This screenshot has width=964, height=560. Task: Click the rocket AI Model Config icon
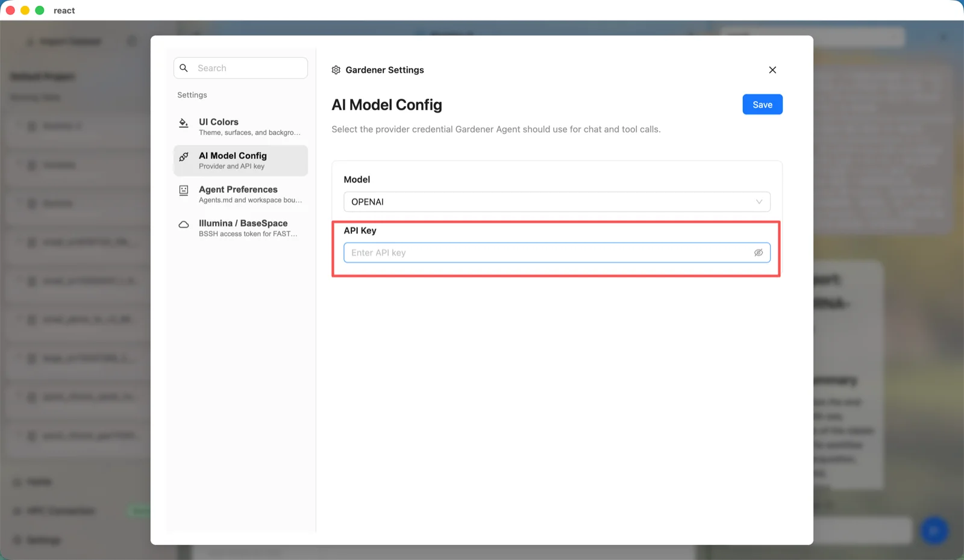[x=184, y=157]
